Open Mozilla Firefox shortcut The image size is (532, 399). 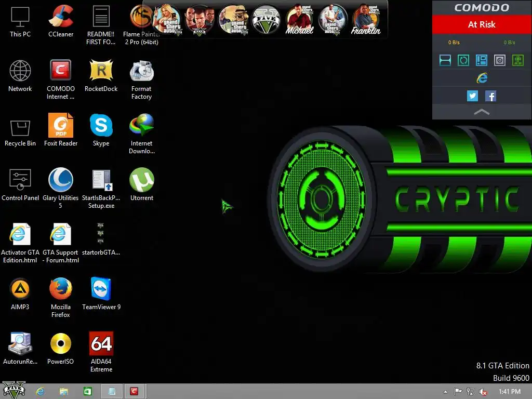tap(61, 298)
